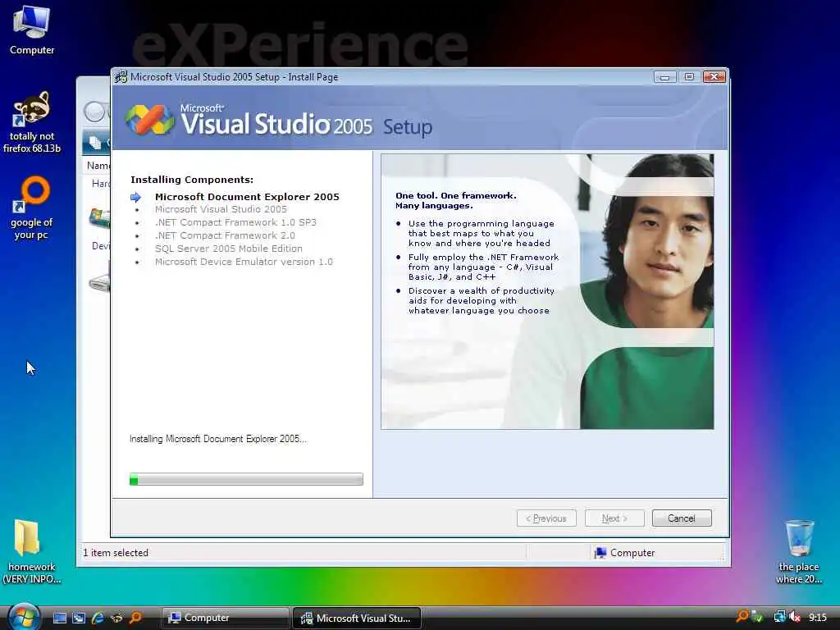Open network status tray icon

tap(779, 617)
